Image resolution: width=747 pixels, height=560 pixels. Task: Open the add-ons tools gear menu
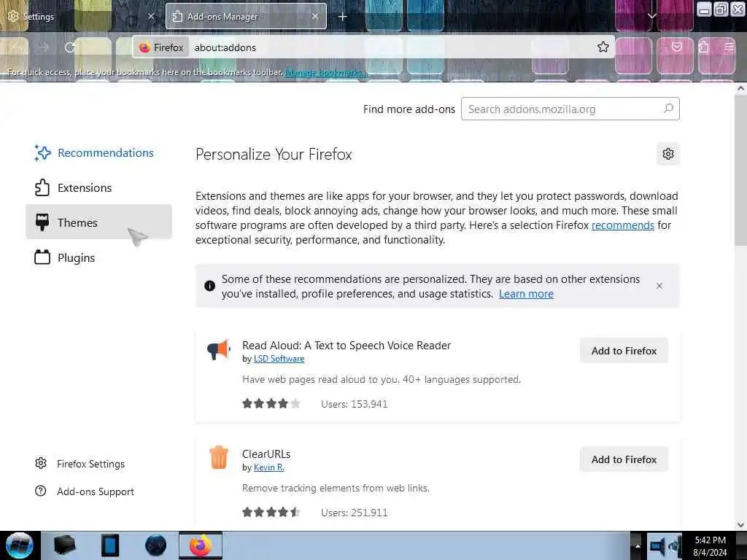(668, 154)
